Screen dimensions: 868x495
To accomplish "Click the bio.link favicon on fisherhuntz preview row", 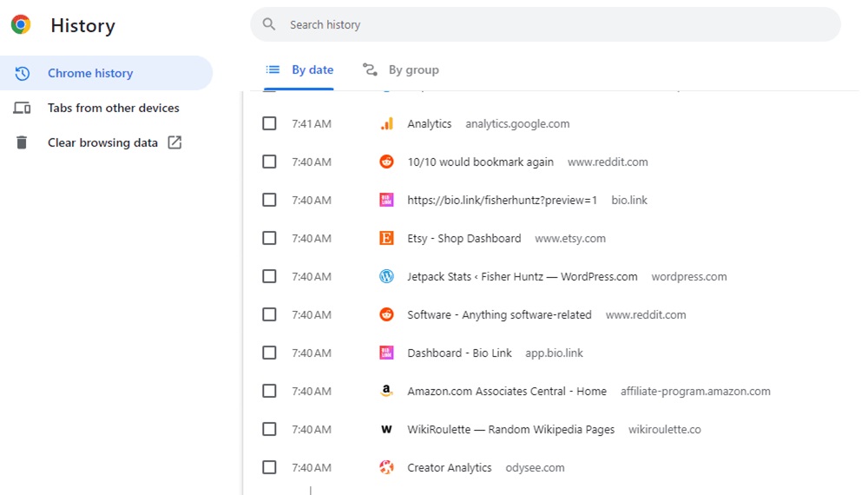I will click(386, 201).
